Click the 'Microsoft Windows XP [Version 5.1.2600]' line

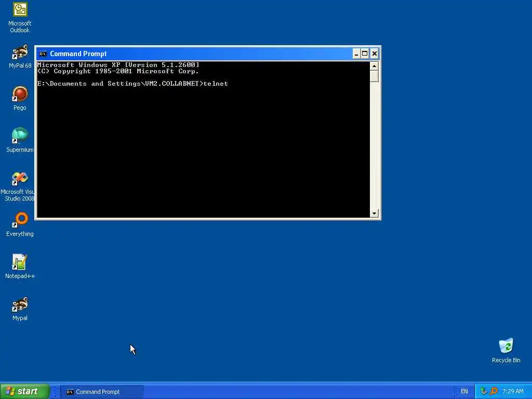(x=118, y=64)
